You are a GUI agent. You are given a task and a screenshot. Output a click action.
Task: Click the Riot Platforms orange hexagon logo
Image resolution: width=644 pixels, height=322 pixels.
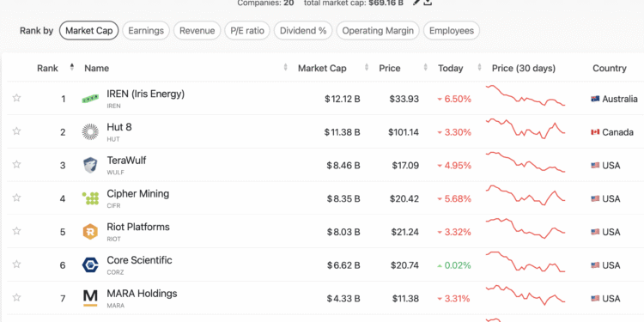90,232
